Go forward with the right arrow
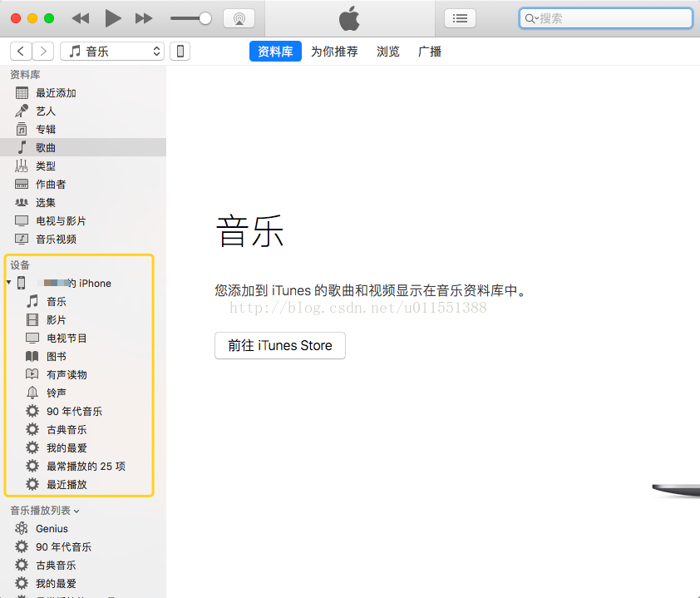The width and height of the screenshot is (700, 598). (43, 51)
